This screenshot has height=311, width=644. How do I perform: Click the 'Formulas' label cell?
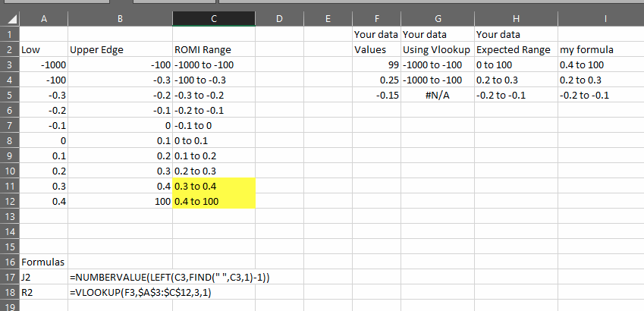[43, 262]
